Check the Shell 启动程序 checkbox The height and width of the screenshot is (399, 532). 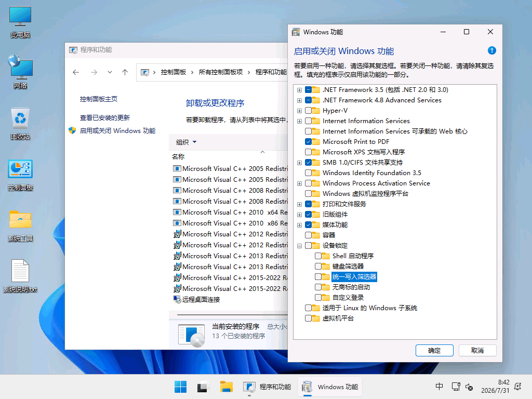[318, 256]
